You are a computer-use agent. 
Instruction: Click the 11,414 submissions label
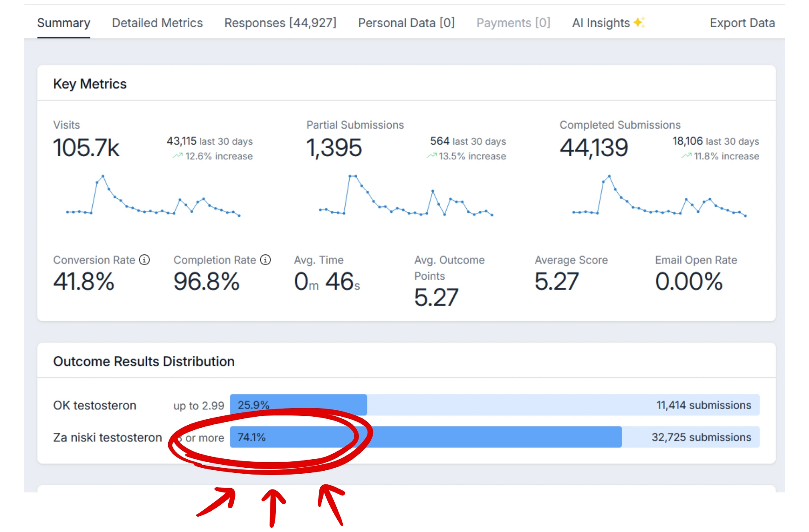(703, 405)
